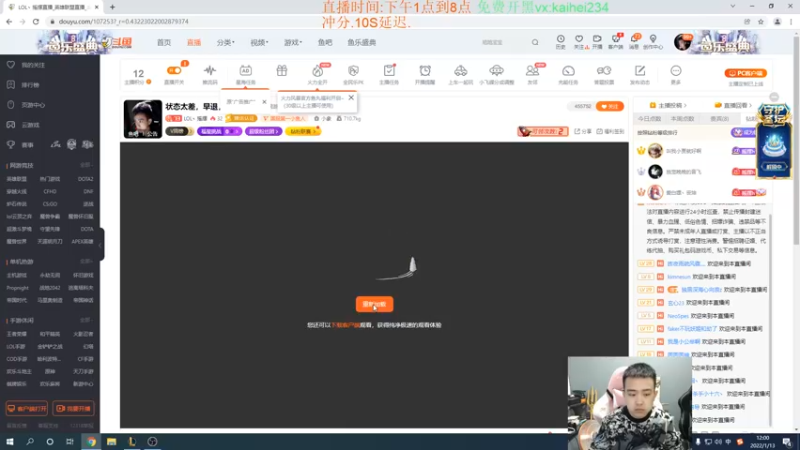Open 我的关注 in the left sidebar
This screenshot has width=800, height=450.
coord(33,65)
